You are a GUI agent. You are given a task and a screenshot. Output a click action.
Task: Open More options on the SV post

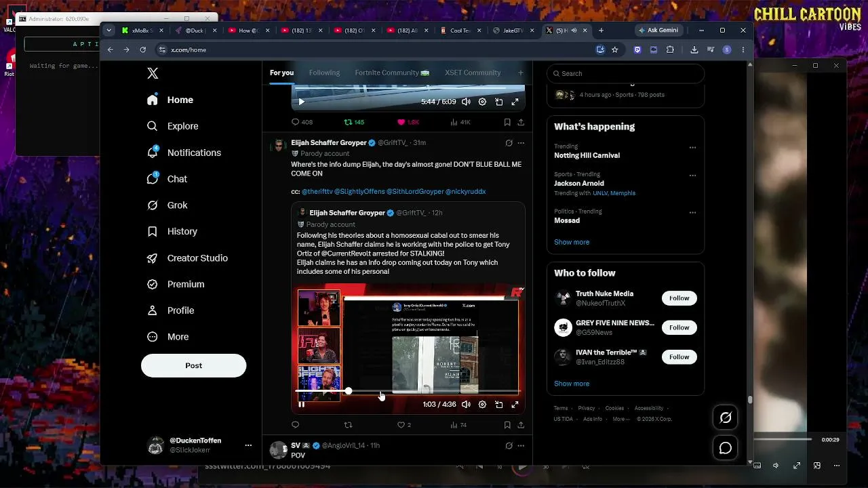521,445
